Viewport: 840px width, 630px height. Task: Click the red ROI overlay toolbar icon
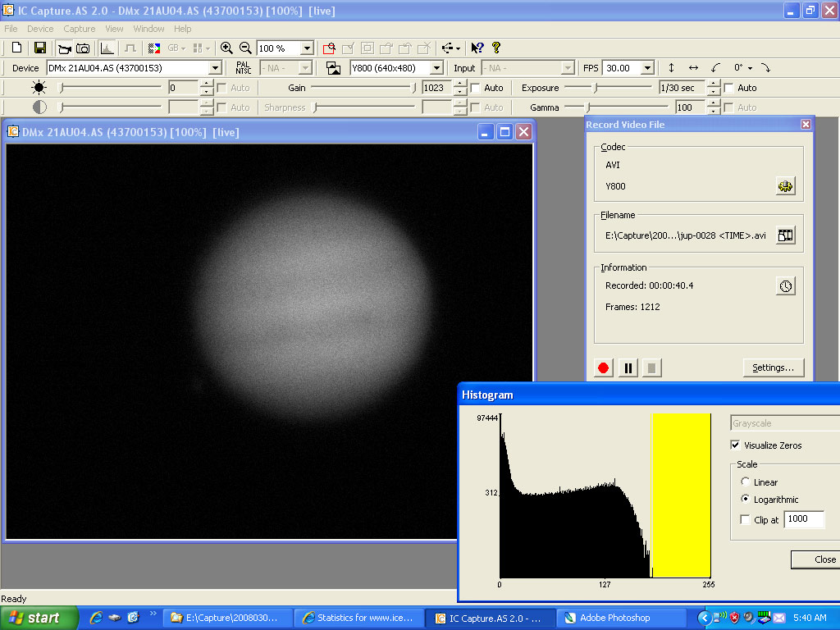point(329,48)
